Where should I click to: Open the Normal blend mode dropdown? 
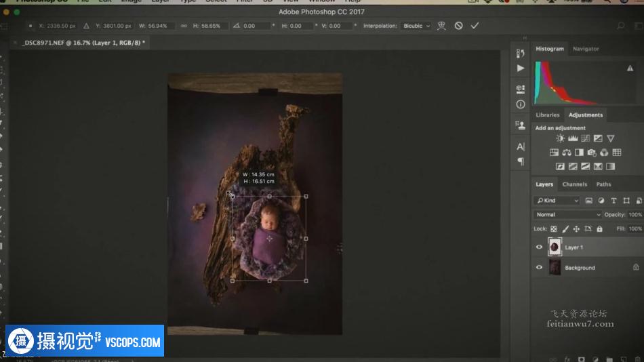coord(567,214)
